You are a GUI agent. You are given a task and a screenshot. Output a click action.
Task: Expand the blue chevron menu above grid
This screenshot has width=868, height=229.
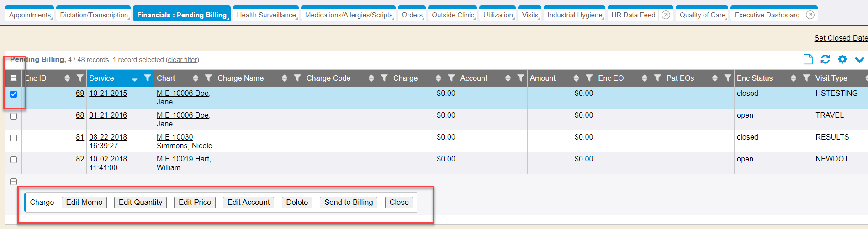pos(859,60)
